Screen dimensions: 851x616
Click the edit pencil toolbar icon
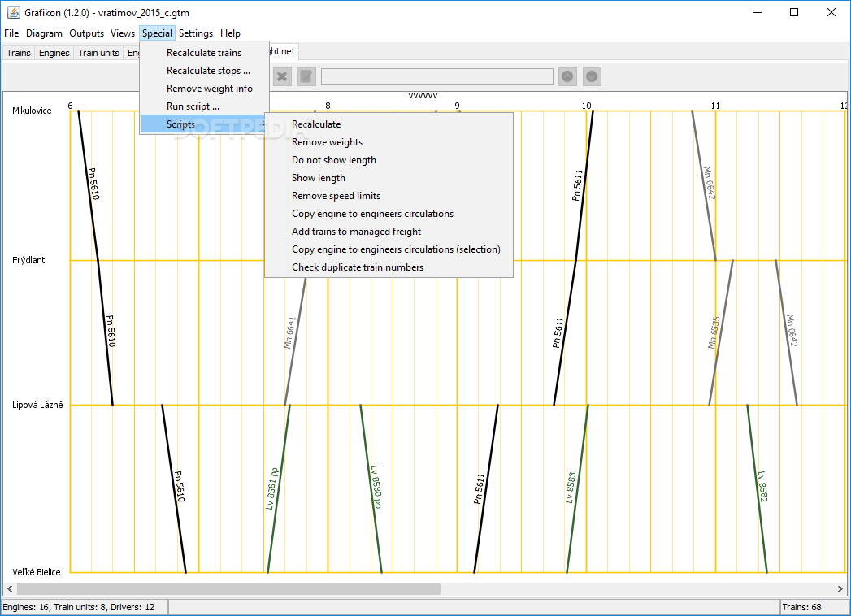[306, 76]
